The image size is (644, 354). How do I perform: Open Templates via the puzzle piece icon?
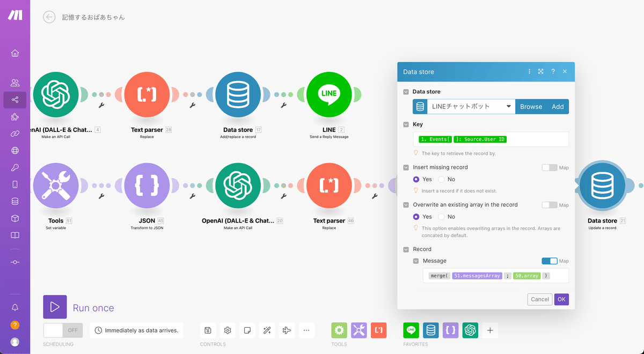[x=15, y=117]
